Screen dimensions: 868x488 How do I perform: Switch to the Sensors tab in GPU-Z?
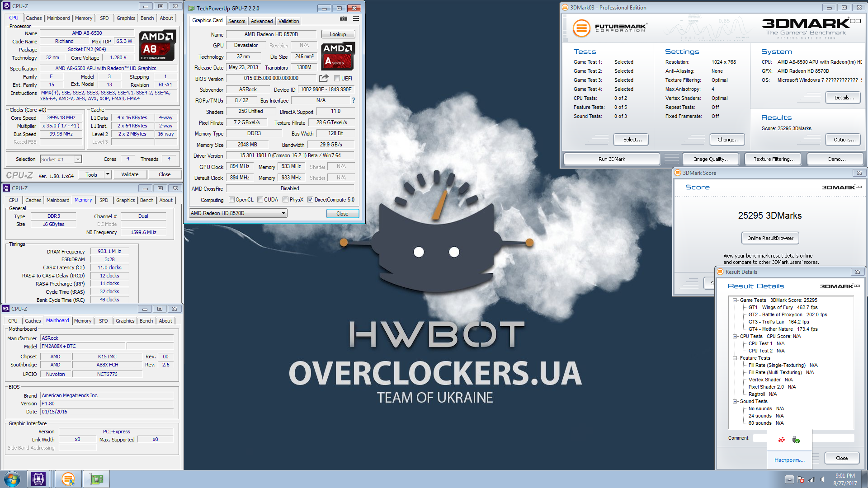[236, 21]
